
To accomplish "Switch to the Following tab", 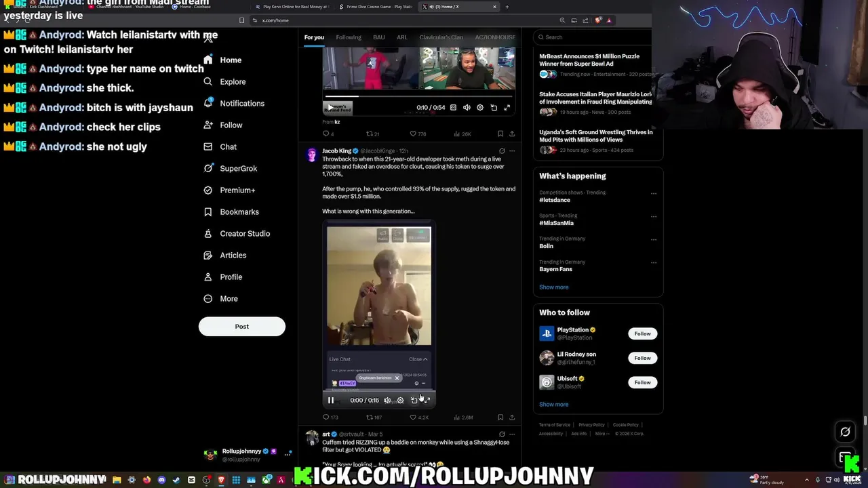I will [x=349, y=37].
